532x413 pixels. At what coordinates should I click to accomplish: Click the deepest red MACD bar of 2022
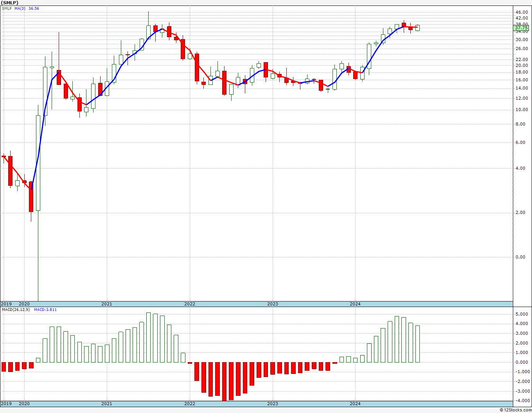coord(224,381)
